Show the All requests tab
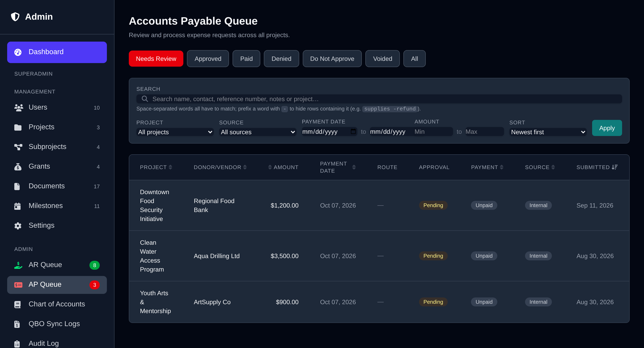This screenshot has height=348, width=644. click(x=414, y=59)
